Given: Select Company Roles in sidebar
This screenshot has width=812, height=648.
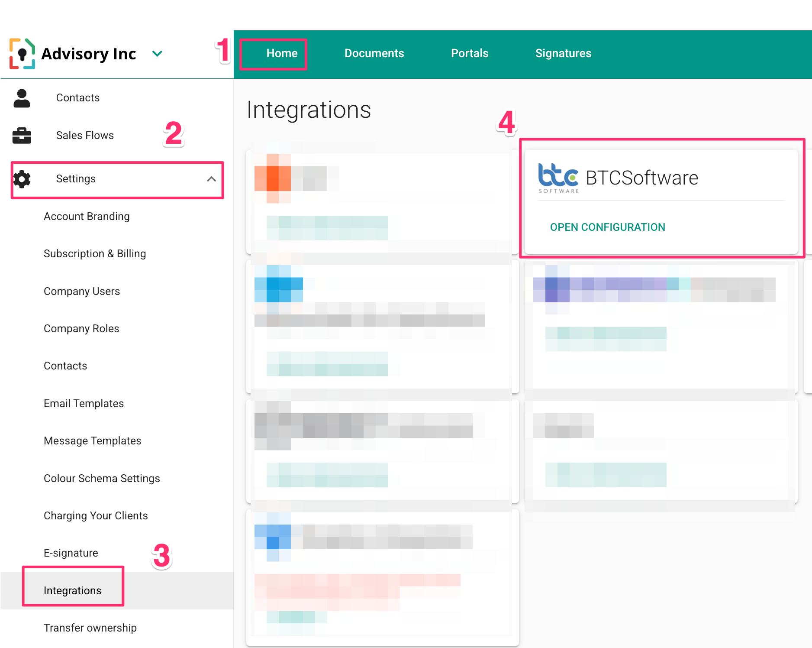Looking at the screenshot, I should tap(81, 328).
